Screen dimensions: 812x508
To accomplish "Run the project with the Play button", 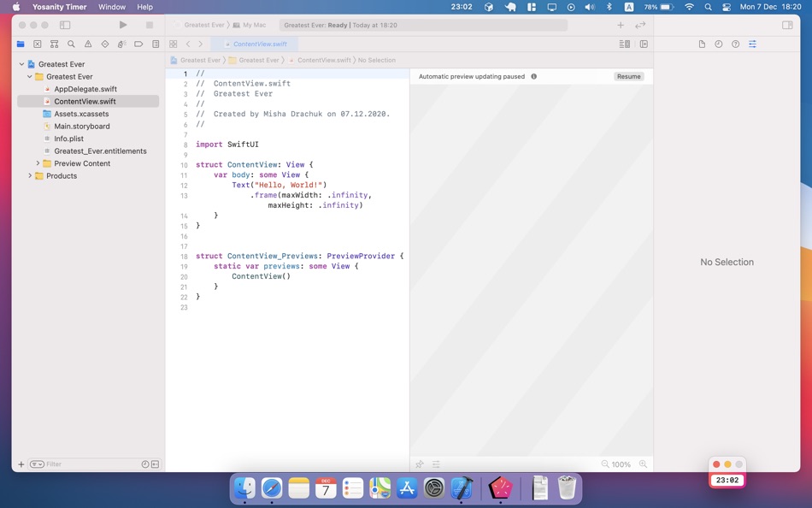I will [123, 25].
